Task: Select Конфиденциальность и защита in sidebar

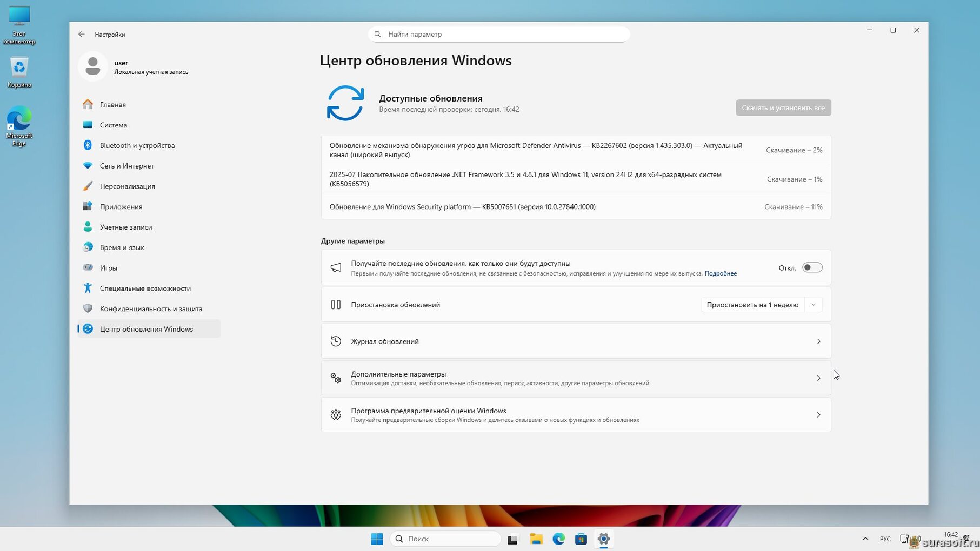Action: point(149,308)
